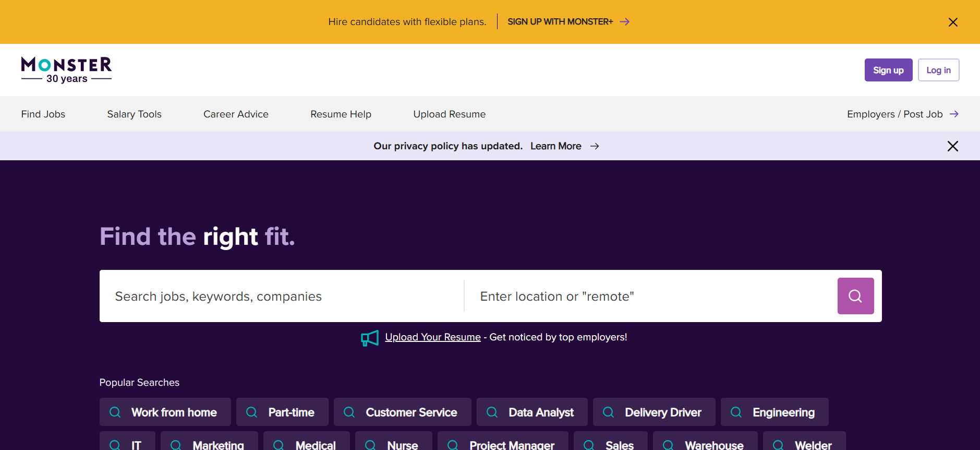Click Upload Your Resume link
The width and height of the screenshot is (980, 450).
(x=433, y=337)
